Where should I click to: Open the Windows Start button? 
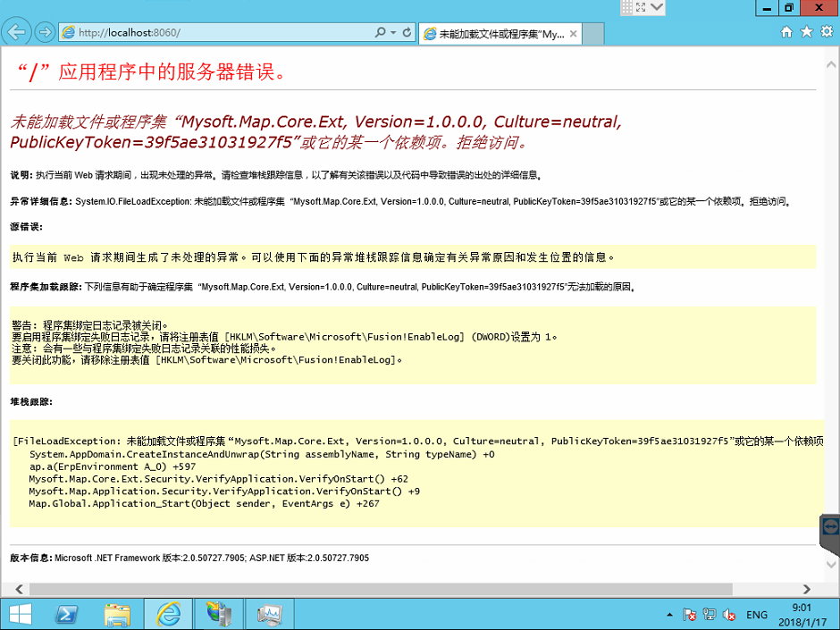coord(20,614)
